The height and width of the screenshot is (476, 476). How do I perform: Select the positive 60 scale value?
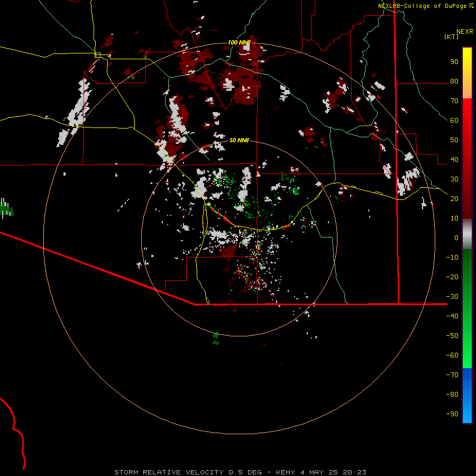(x=454, y=121)
